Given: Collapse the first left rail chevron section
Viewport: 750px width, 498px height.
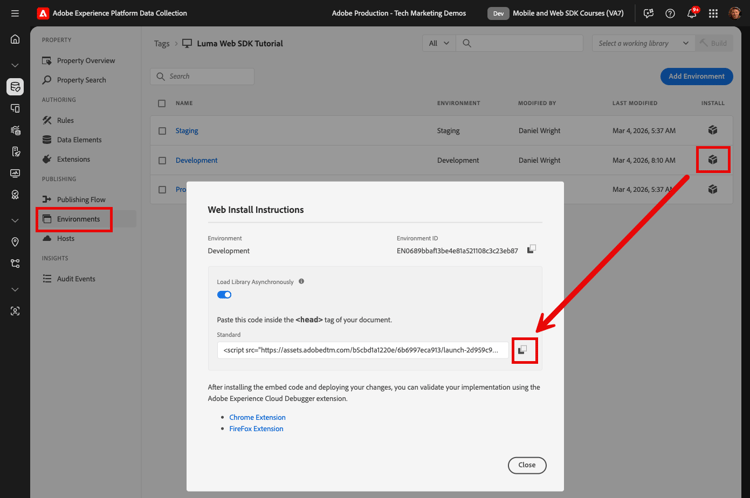Looking at the screenshot, I should [15, 65].
